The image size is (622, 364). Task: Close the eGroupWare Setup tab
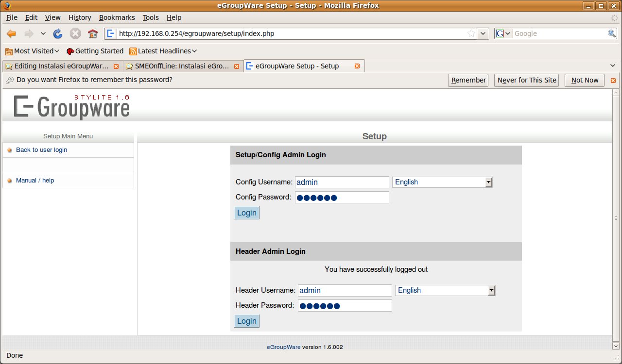coord(357,66)
